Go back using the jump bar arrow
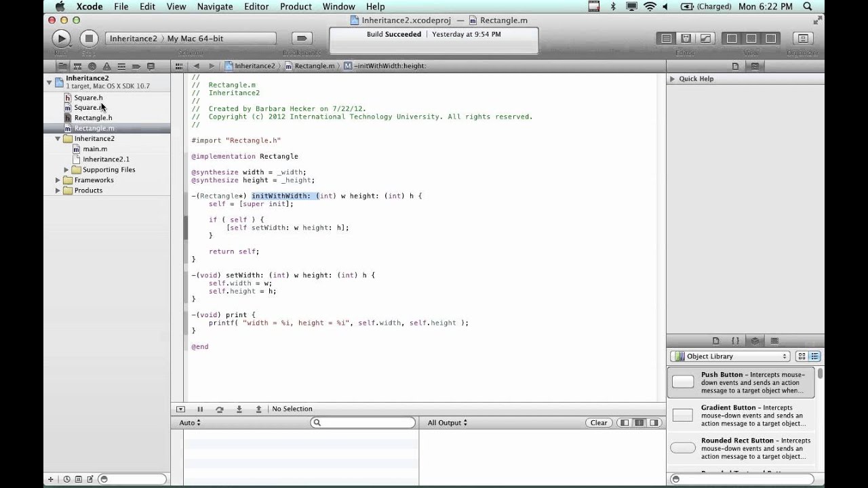The width and height of the screenshot is (868, 488). [x=197, y=66]
